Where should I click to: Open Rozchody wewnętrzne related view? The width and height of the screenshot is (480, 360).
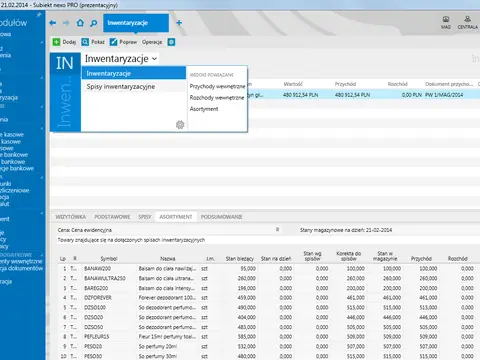(217, 98)
